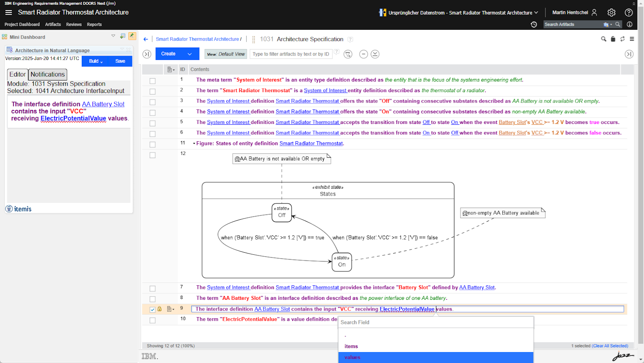Viewport: 644px width, 363px height.
Task: Click the refresh module icon
Action: point(622,39)
